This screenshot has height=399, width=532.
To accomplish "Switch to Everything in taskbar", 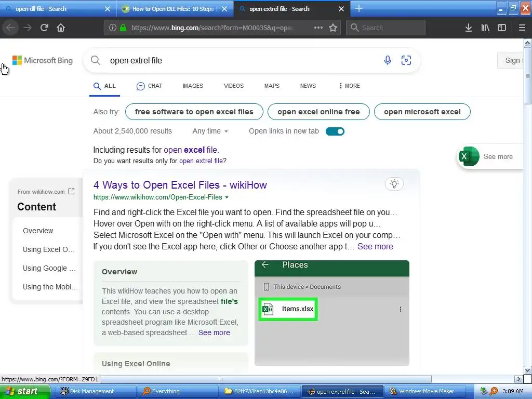I will point(178,391).
